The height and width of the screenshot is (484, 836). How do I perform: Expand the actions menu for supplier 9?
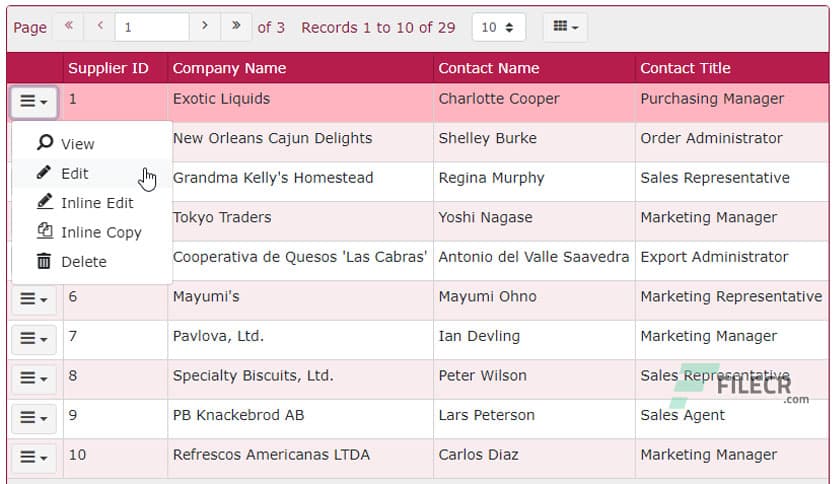click(x=34, y=418)
